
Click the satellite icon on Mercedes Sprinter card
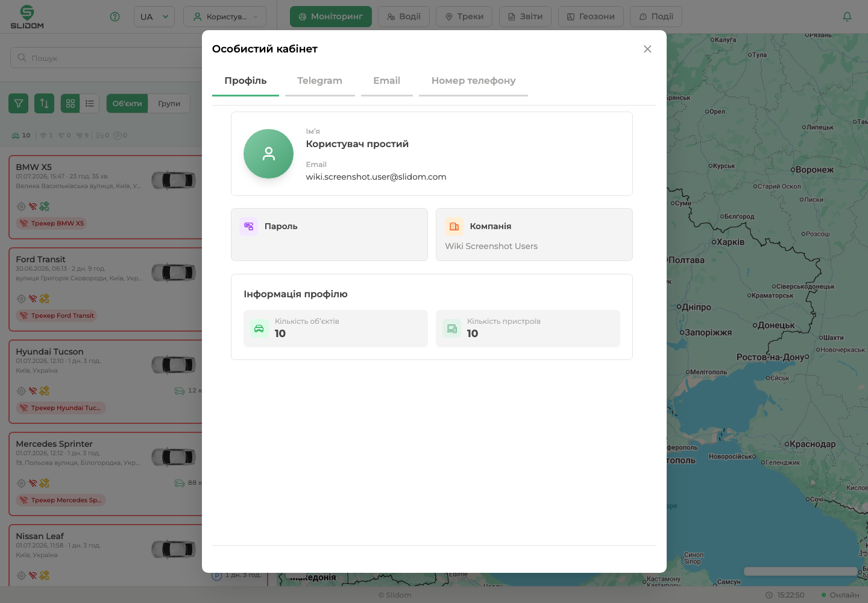45,483
